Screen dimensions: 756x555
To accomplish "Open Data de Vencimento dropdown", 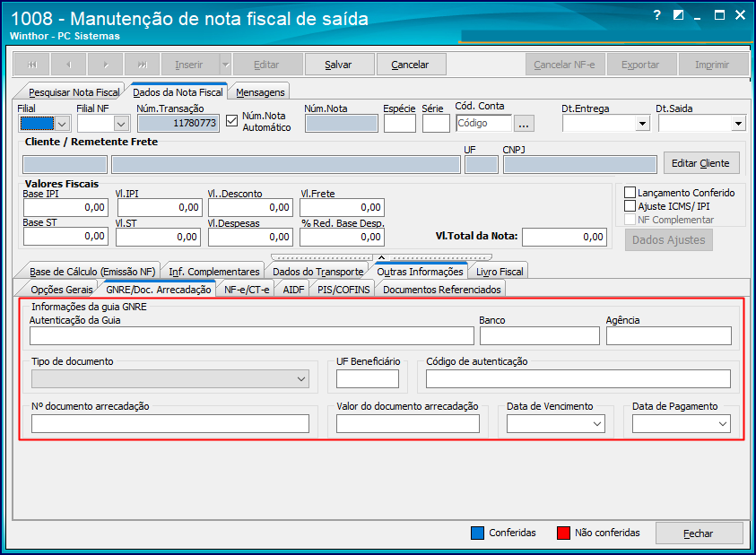I will point(597,424).
